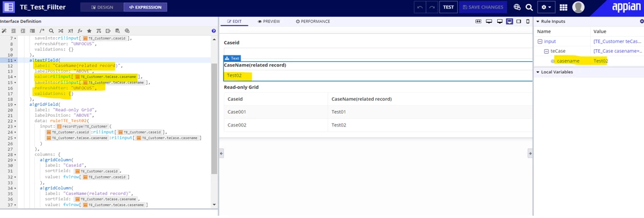Click the x! variable icon

[70, 31]
